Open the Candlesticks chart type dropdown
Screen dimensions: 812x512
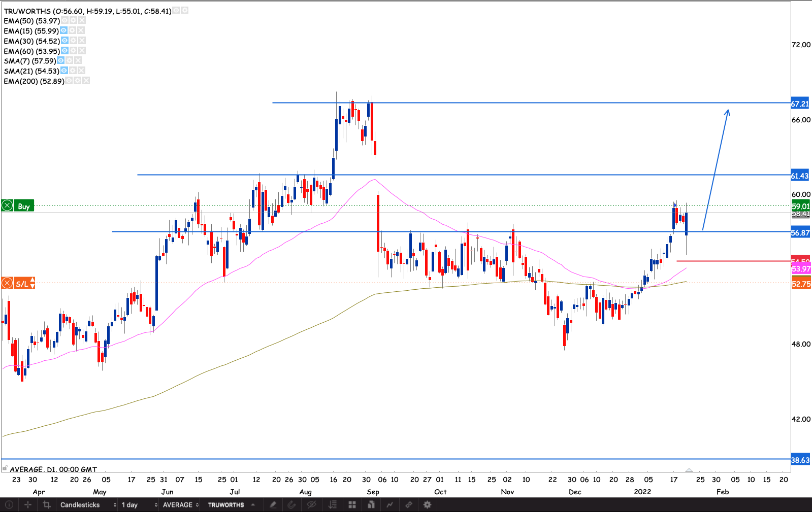88,505
